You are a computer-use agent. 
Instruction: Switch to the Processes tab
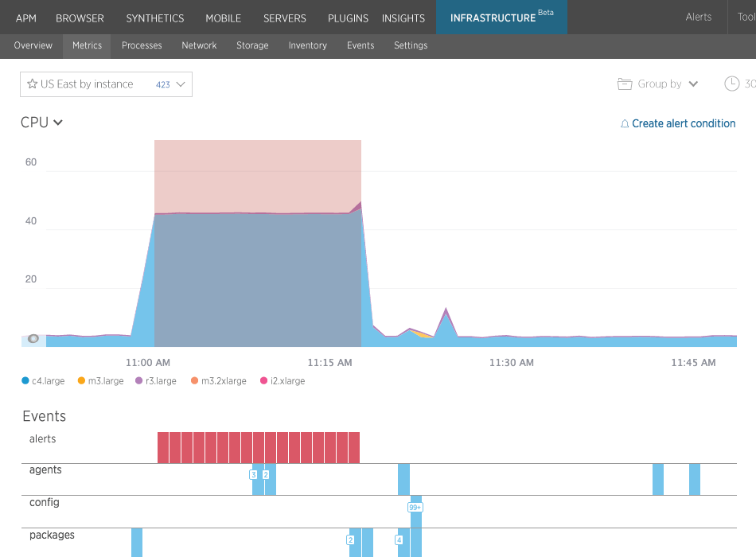point(142,45)
